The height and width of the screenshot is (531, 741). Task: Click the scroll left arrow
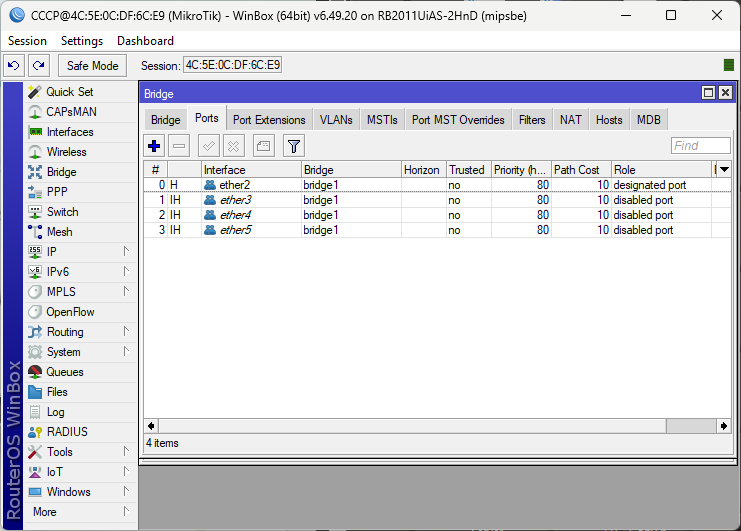[x=151, y=426]
